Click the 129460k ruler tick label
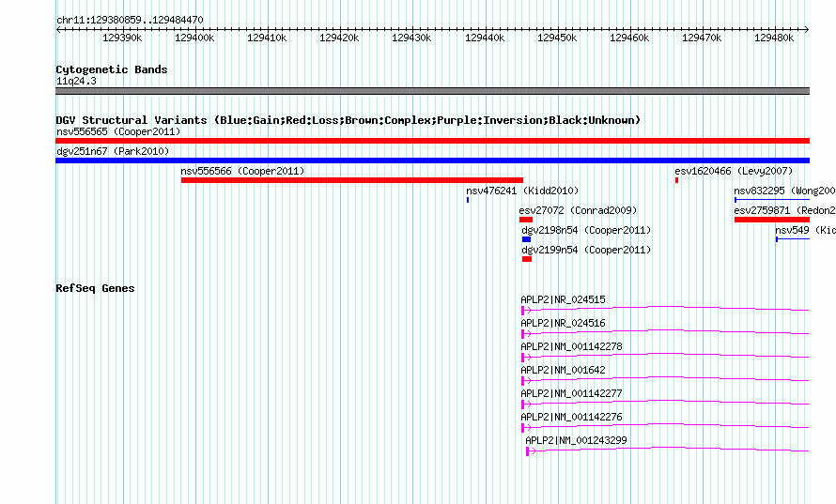This screenshot has width=836, height=504. point(629,38)
